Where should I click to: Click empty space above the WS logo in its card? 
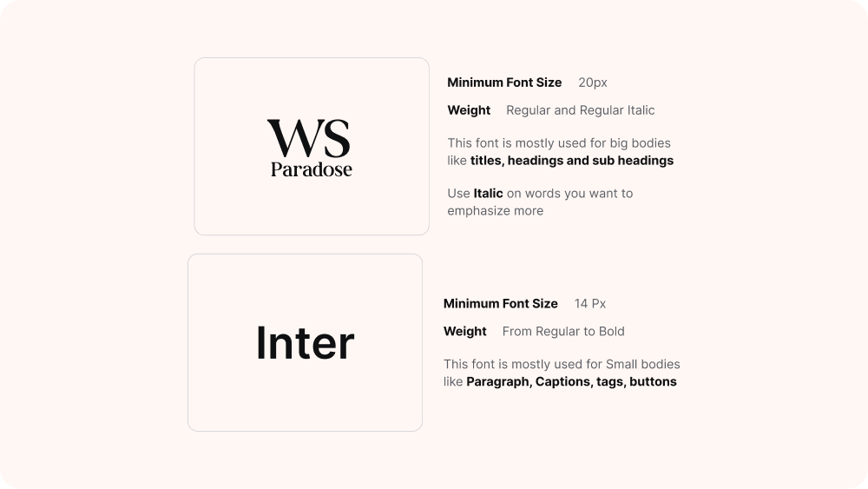(311, 87)
